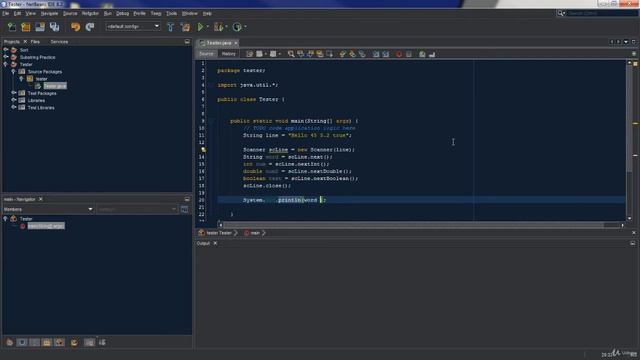Viewport: 640px width, 360px height.
Task: Collapse the Source Packages node
Action: 13,71
